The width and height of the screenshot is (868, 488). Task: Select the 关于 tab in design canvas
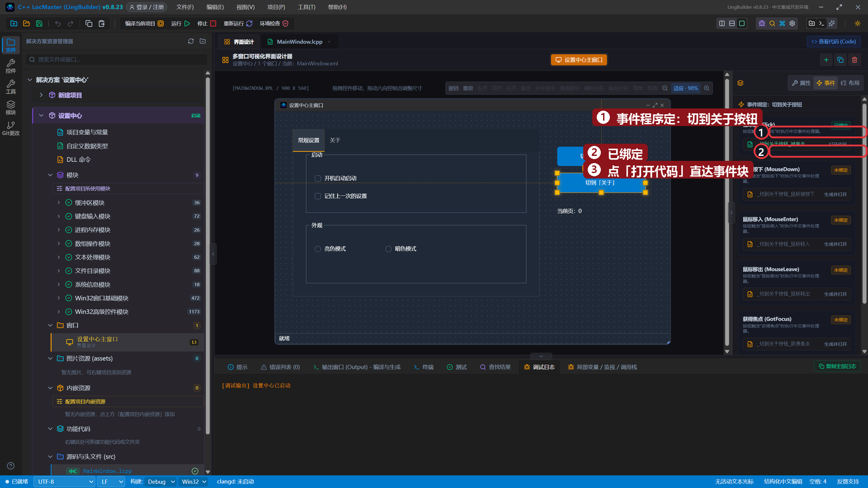335,141
